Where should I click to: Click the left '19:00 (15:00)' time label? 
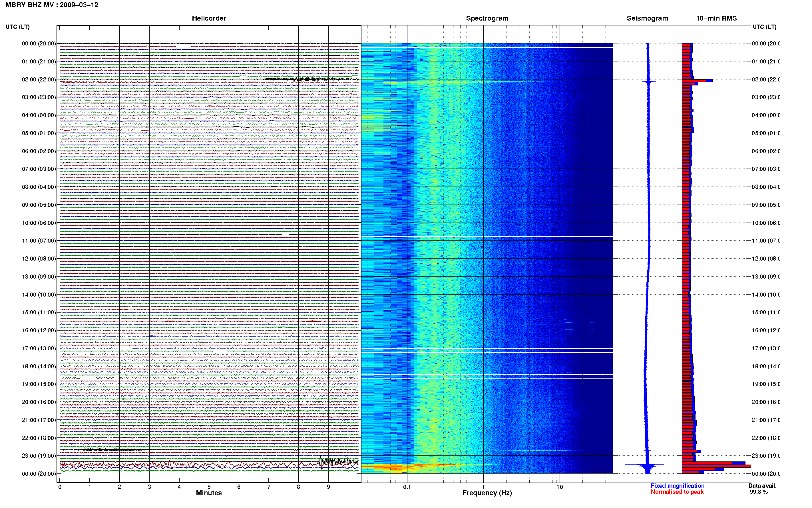pos(39,384)
